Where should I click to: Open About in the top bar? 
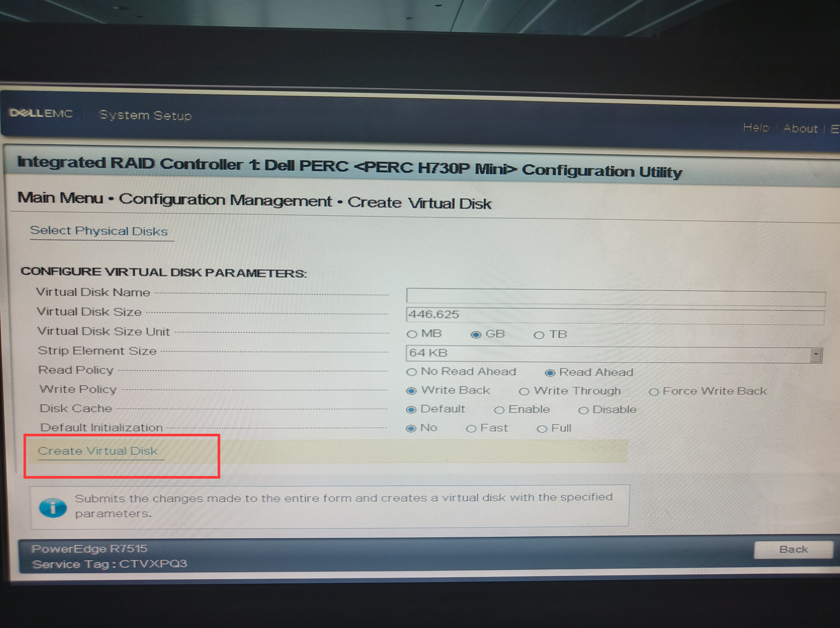[x=800, y=128]
